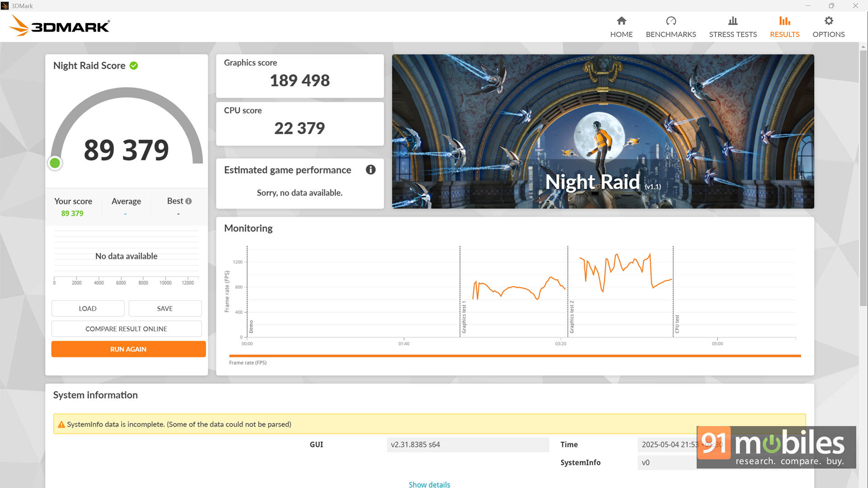Click 'Sorry, no data available.' message
This screenshot has height=488, width=868.
pyautogui.click(x=300, y=193)
